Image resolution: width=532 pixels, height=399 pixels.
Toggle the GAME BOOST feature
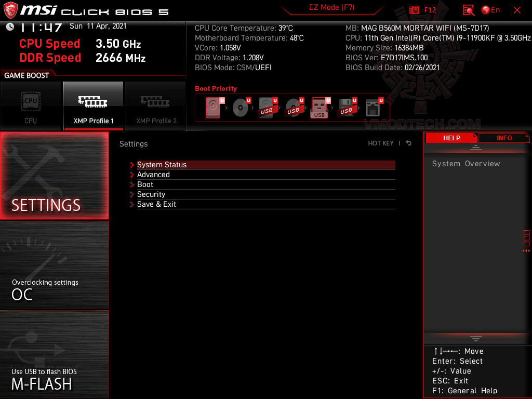[x=27, y=74]
